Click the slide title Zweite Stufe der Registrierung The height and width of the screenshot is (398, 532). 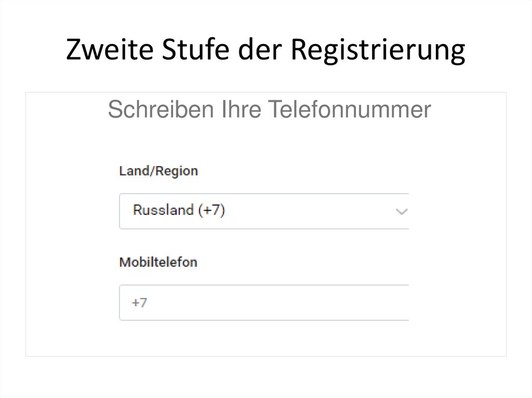pyautogui.click(x=265, y=51)
